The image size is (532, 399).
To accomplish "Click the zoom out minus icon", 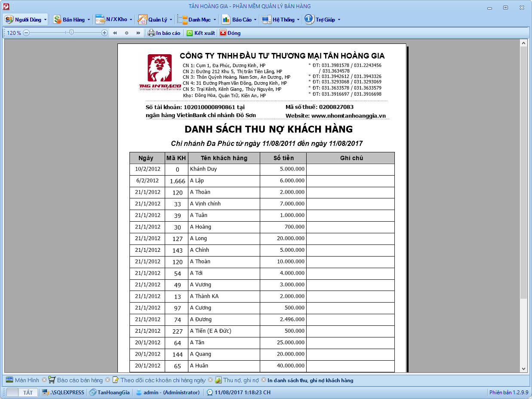I will click(26, 33).
